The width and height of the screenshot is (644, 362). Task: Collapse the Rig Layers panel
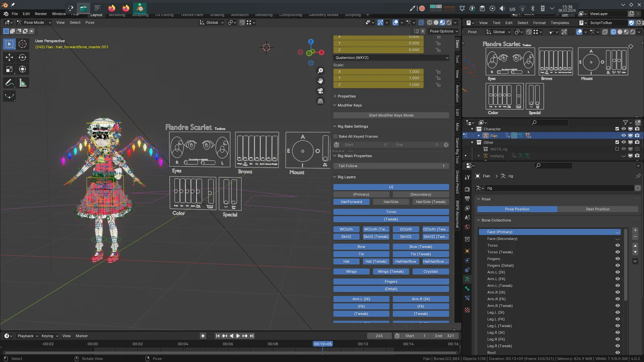pos(346,177)
